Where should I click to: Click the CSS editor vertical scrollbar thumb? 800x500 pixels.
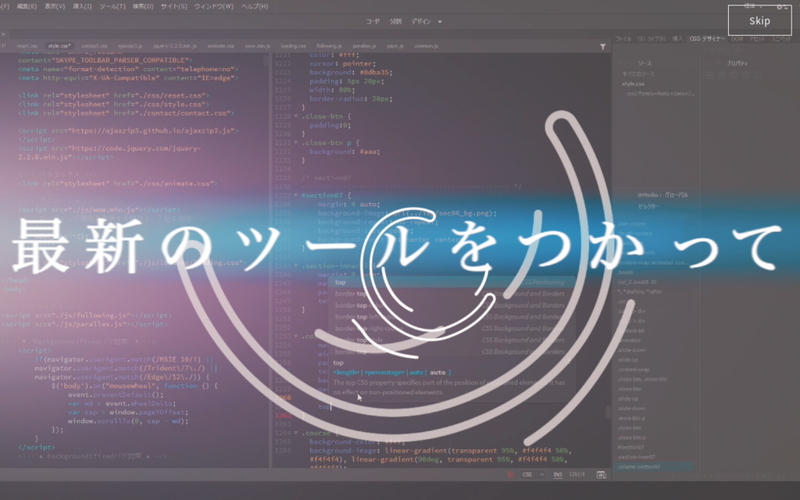tap(608, 412)
